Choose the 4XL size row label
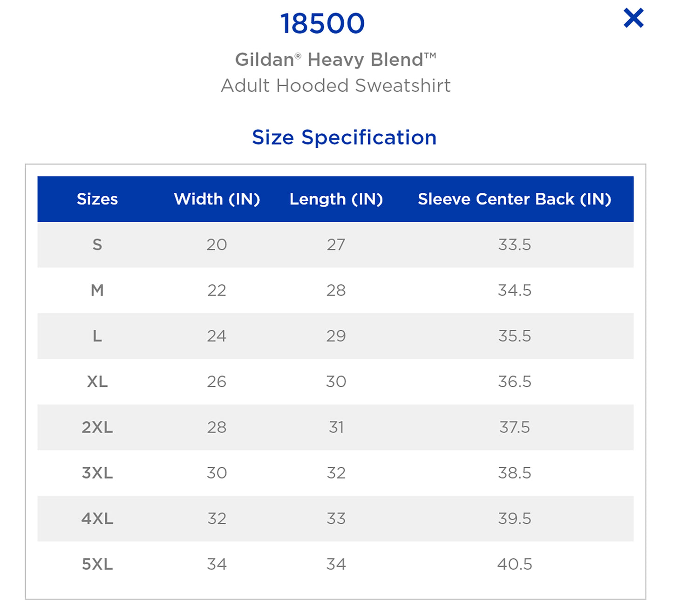673x616 pixels. coord(97,519)
